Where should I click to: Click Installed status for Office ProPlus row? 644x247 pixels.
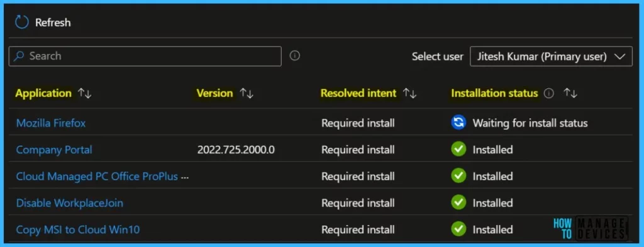[493, 176]
